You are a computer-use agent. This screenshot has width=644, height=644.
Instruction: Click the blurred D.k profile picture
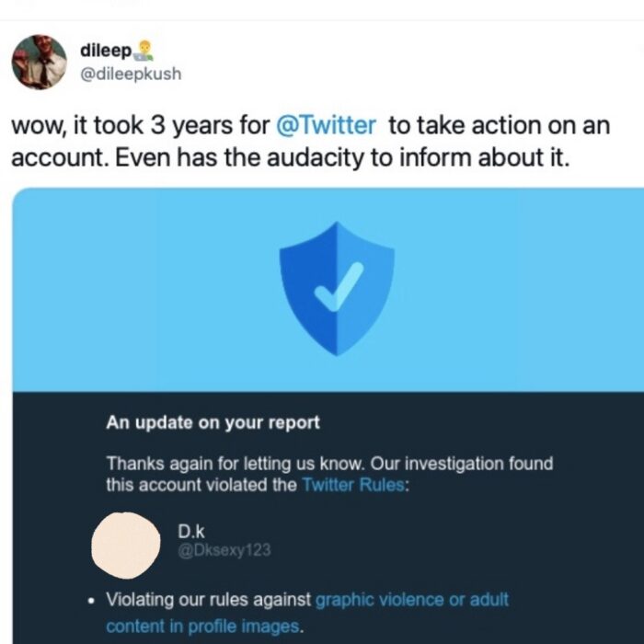[x=126, y=546]
